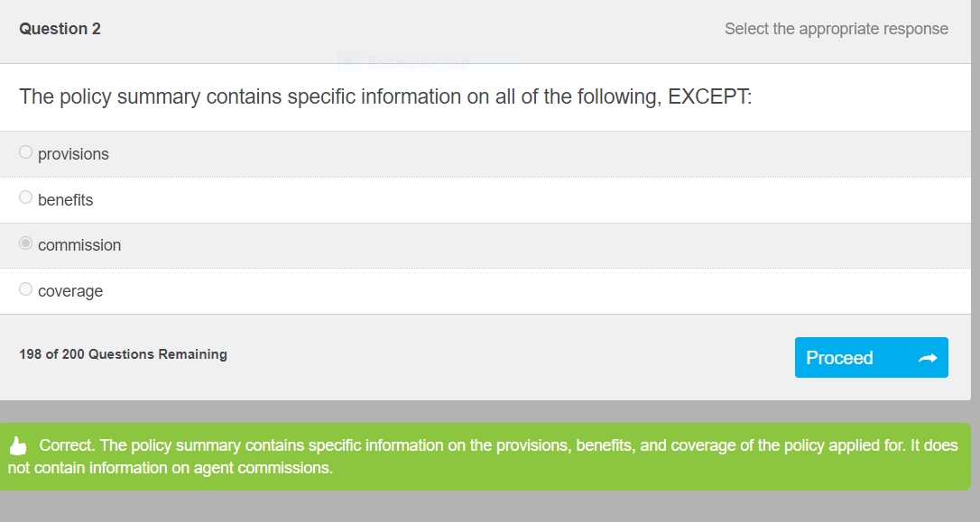The width and height of the screenshot is (980, 522).
Task: Click the "benefits" answer label text
Action: click(x=66, y=200)
